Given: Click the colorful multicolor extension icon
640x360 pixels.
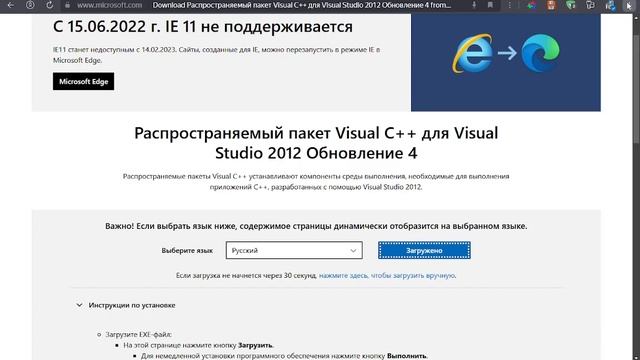Looking at the screenshot, I should (531, 5).
